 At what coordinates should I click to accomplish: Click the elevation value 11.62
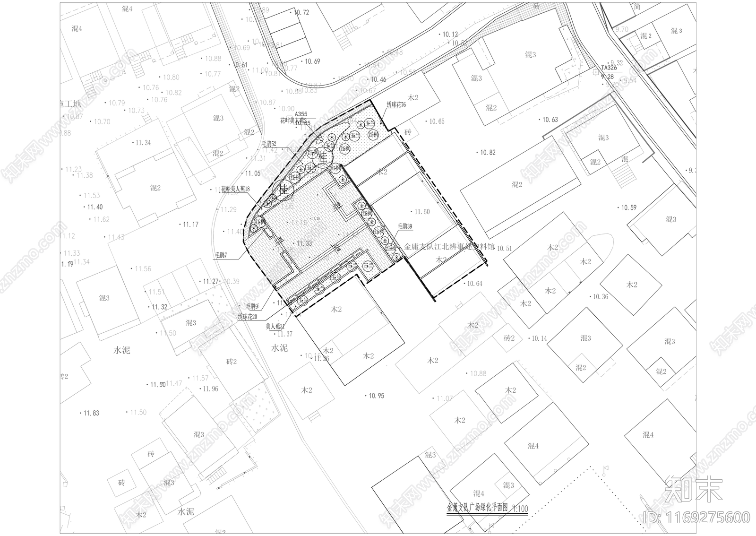tap(102, 219)
